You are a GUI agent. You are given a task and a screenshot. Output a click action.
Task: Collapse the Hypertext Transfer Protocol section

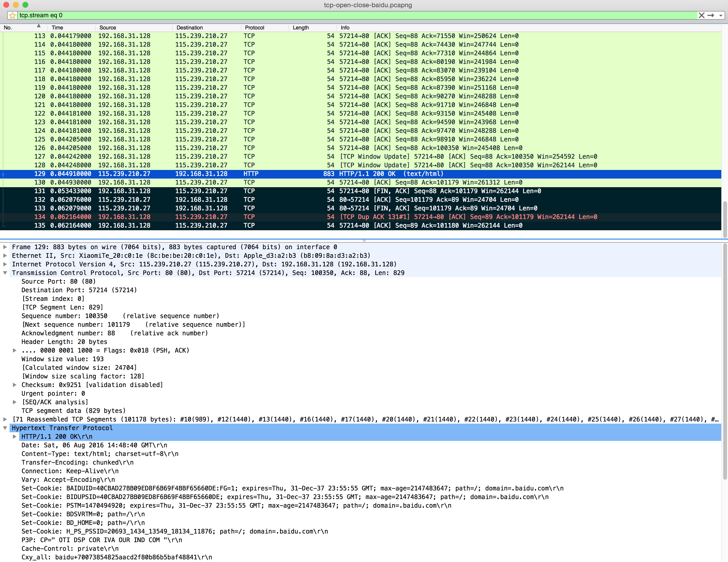(x=5, y=428)
